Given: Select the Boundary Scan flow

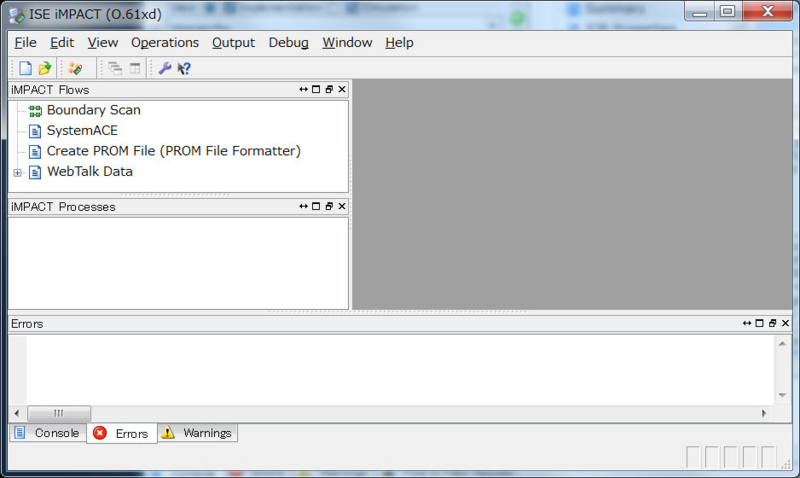Looking at the screenshot, I should pos(93,110).
